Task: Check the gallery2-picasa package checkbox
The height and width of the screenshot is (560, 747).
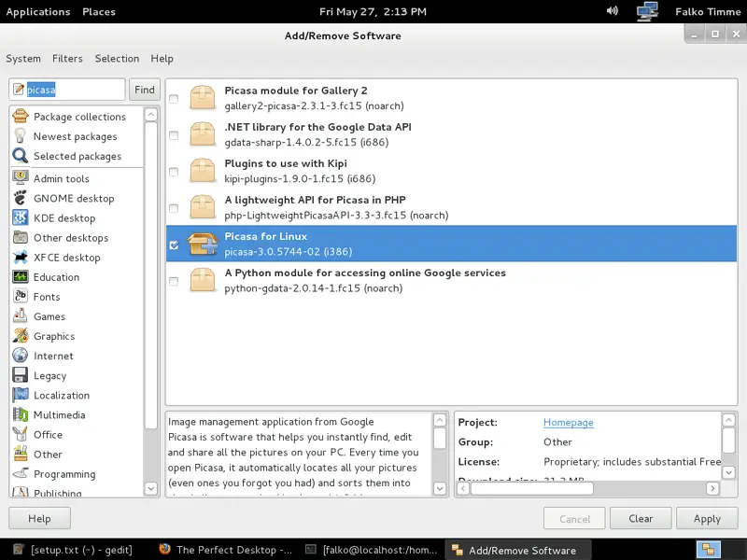Action: [x=174, y=99]
